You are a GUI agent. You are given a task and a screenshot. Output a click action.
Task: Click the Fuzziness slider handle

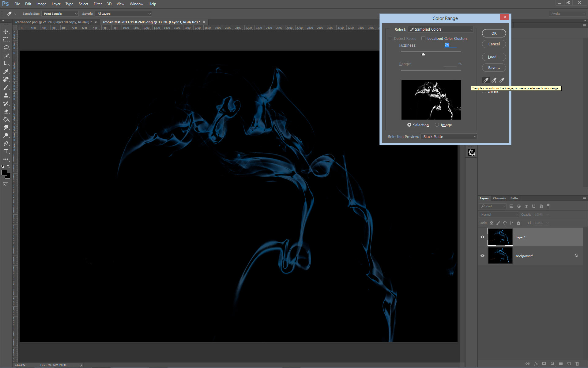point(423,54)
